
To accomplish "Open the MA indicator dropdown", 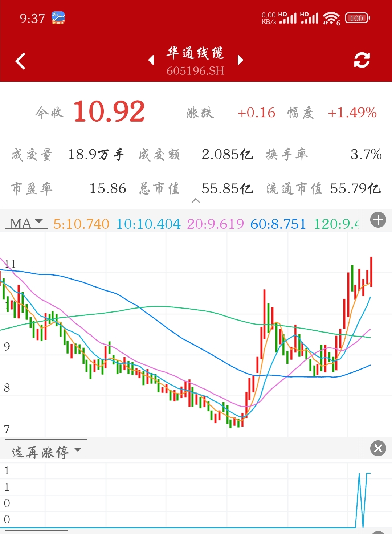I will (x=26, y=221).
